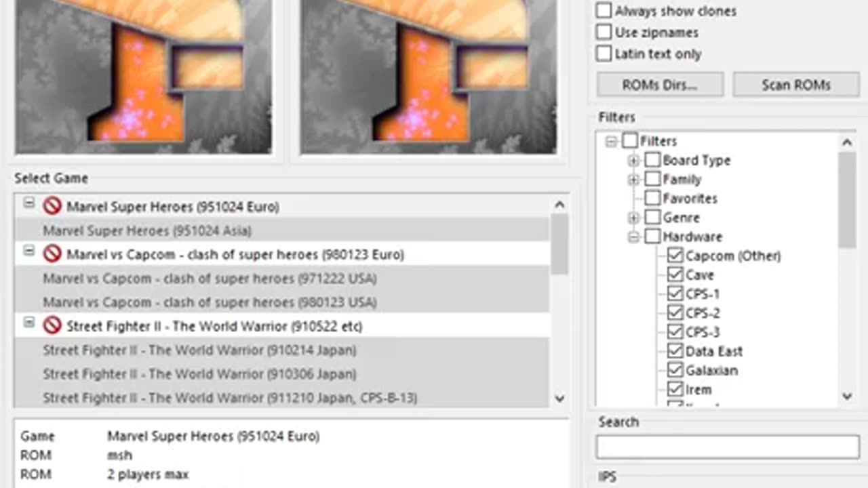Click the filters tree scrollbar up arrow
This screenshot has height=488, width=868.
(x=847, y=142)
